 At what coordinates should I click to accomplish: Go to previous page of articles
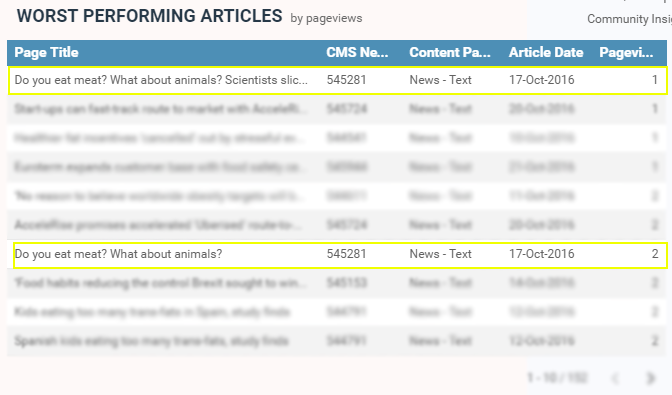pyautogui.click(x=615, y=378)
